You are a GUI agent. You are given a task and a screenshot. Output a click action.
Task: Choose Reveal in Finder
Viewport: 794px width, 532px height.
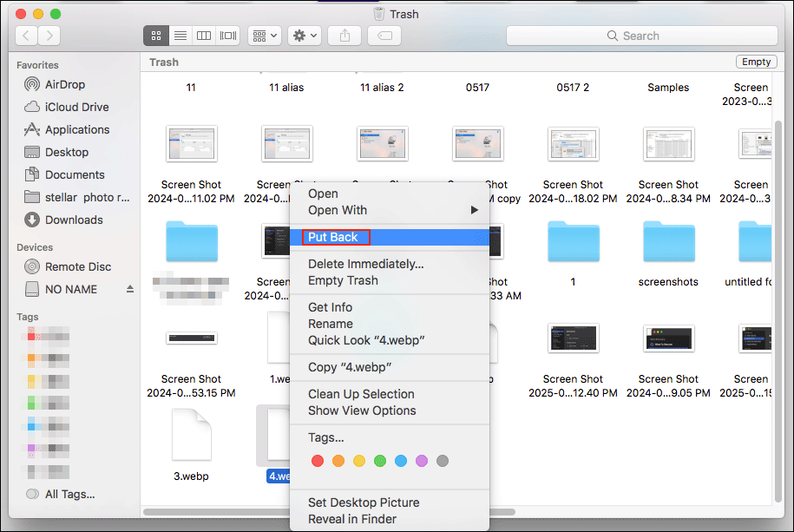click(390, 519)
